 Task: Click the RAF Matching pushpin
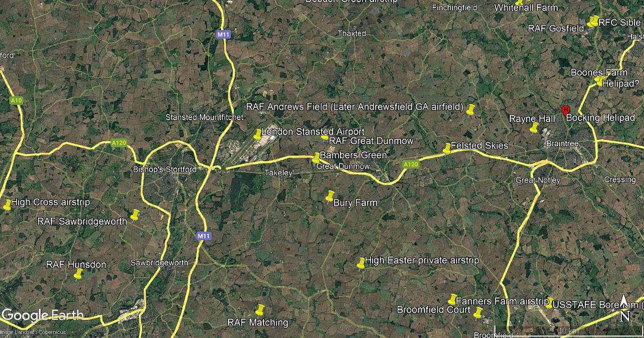pos(260,310)
